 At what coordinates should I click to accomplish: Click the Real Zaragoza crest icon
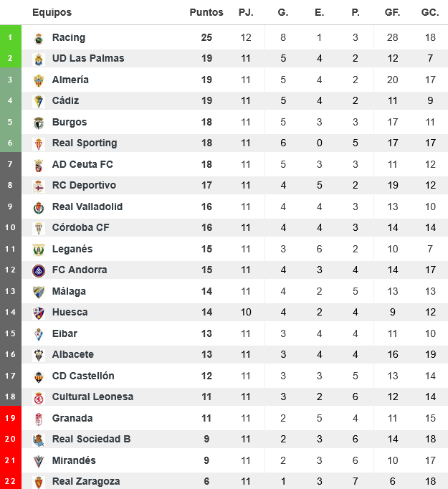point(39,482)
